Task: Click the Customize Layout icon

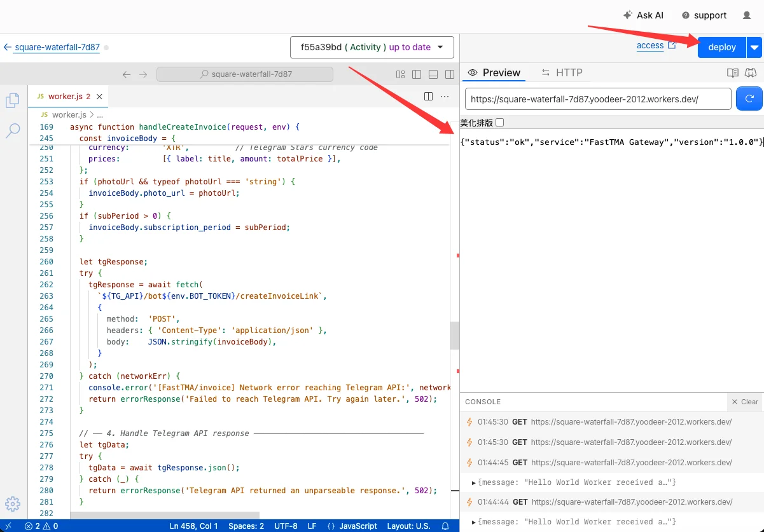Action: (x=401, y=74)
